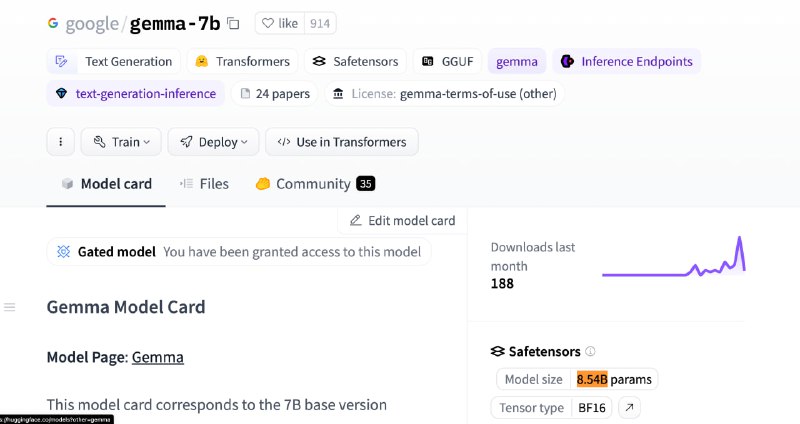Click the text-generation-inference diamond icon
Screen dimensions: 800x424
[62, 93]
